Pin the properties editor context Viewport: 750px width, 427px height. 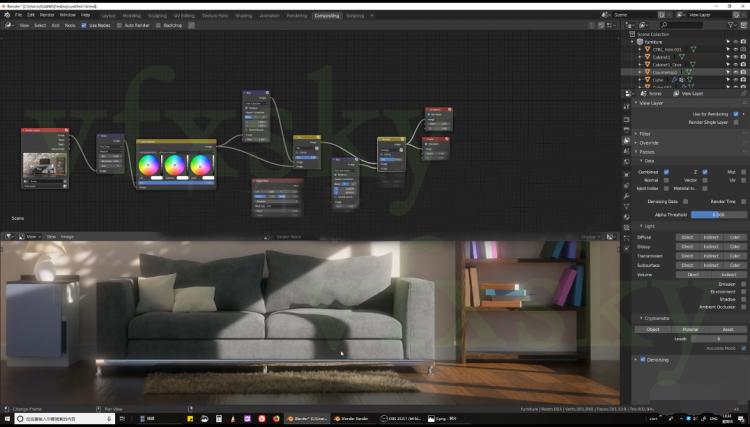coord(743,94)
